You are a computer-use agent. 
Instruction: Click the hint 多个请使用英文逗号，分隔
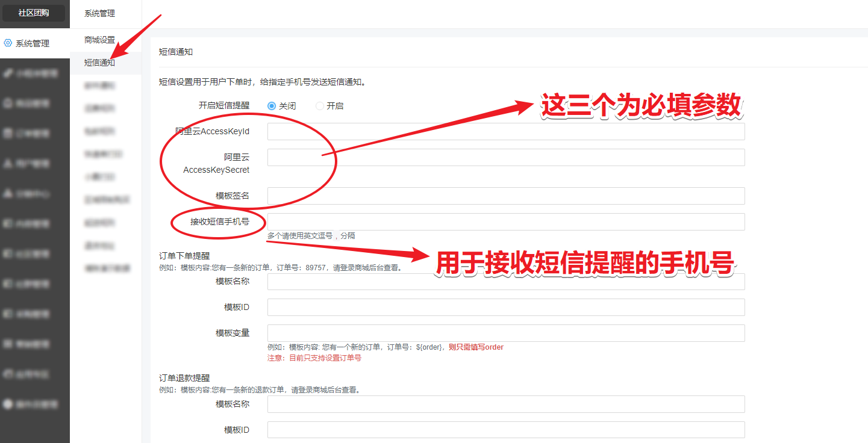point(311,236)
